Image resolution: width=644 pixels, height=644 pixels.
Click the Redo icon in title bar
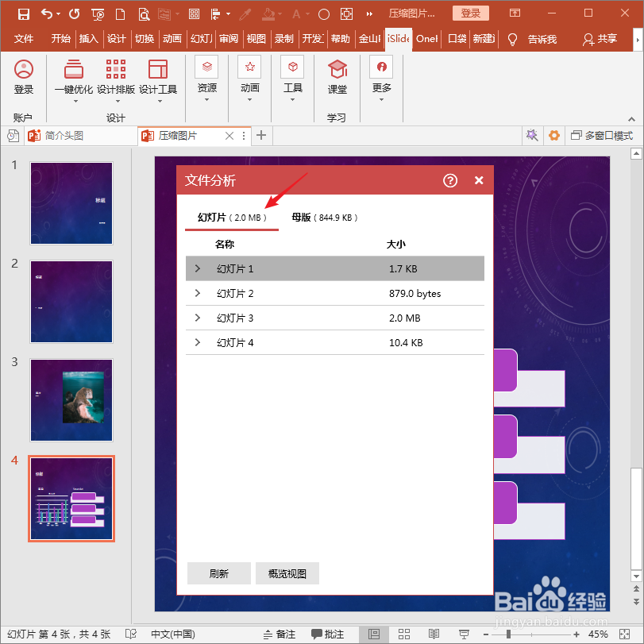75,14
